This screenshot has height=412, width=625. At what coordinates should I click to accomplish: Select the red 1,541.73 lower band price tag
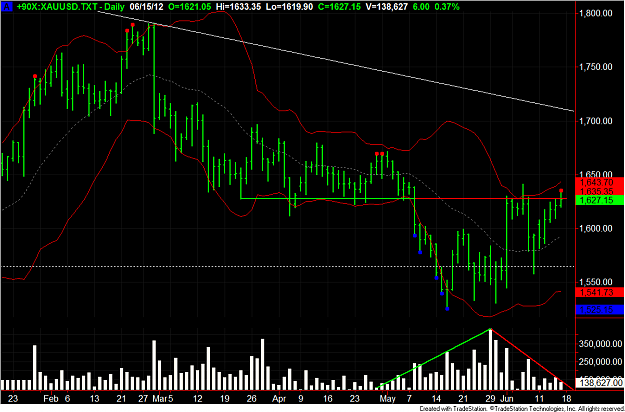coord(601,292)
